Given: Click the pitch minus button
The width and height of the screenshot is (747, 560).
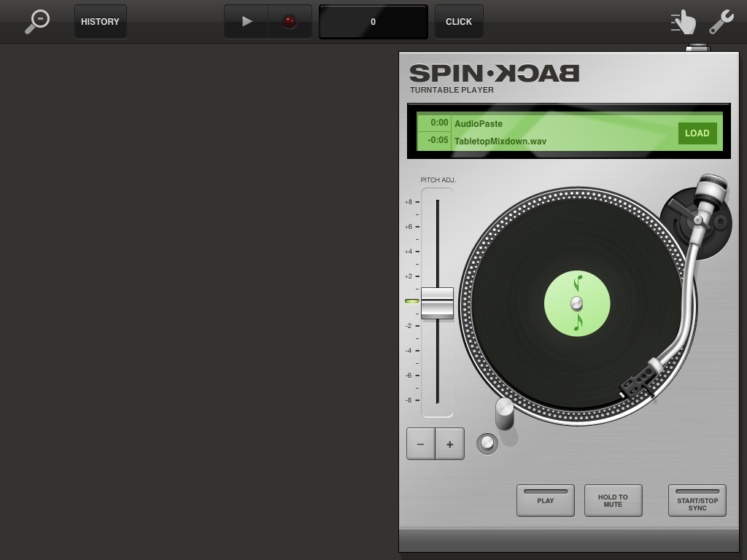Looking at the screenshot, I should coord(421,444).
